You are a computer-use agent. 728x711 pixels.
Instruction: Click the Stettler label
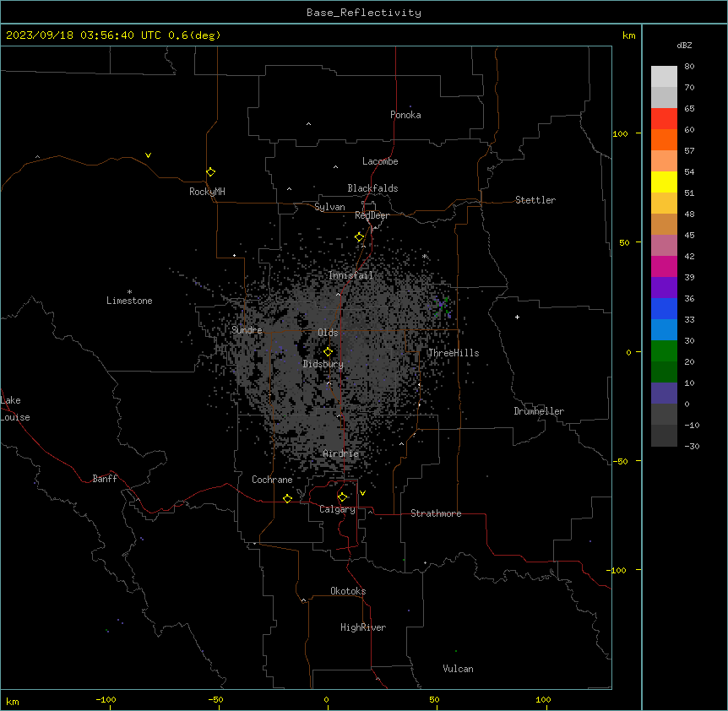click(x=535, y=200)
